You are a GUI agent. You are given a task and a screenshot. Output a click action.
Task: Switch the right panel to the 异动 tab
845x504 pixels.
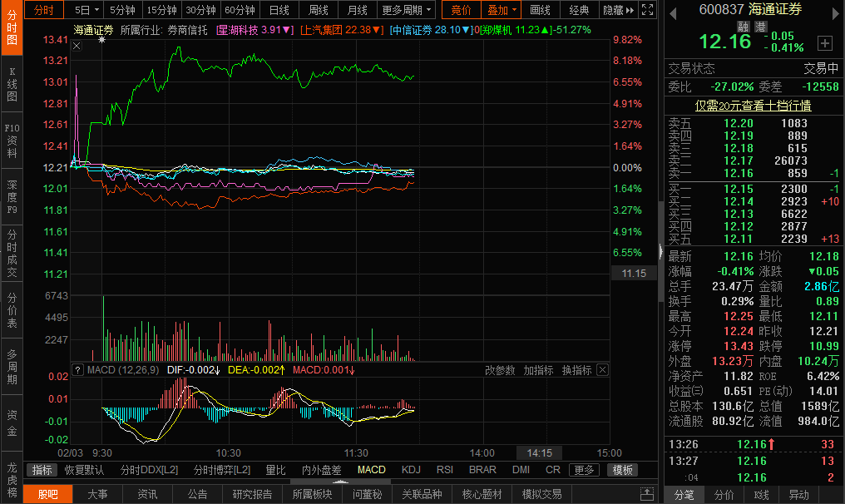(x=798, y=495)
